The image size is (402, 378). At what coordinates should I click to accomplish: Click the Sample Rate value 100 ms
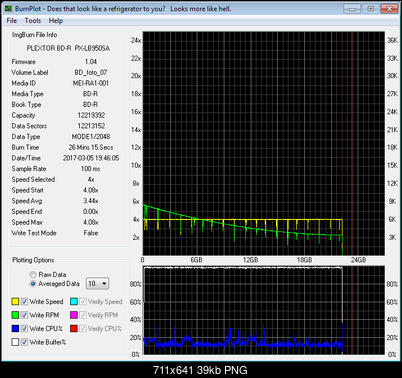pos(90,169)
